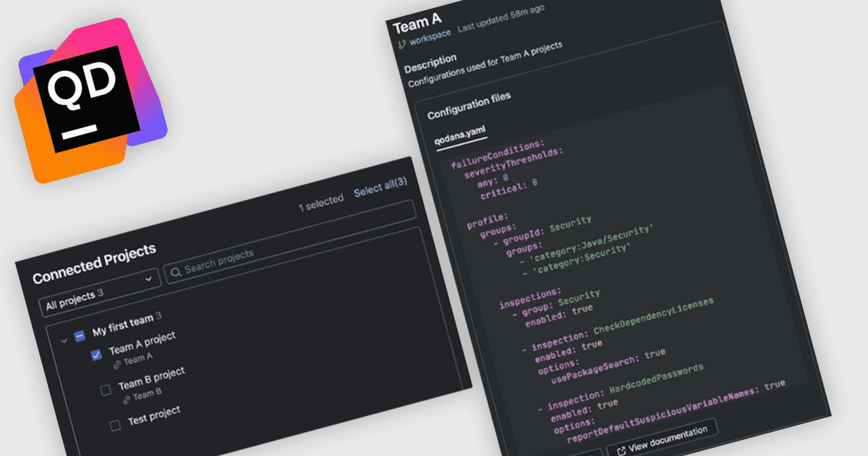Click the Test project row name
Viewport: 868px width, 456px height.
pyautogui.click(x=154, y=415)
